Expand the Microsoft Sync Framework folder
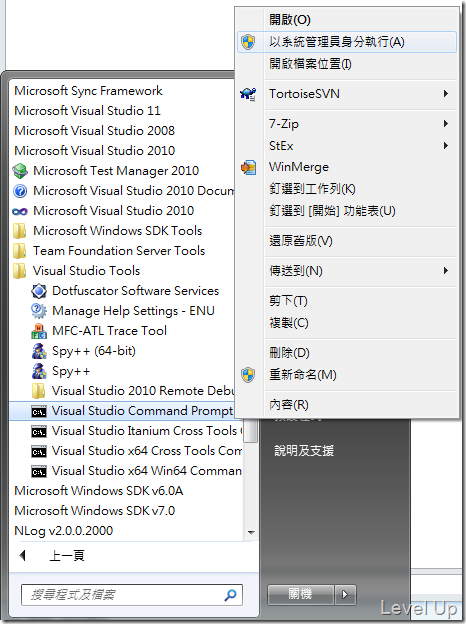 pos(88,91)
